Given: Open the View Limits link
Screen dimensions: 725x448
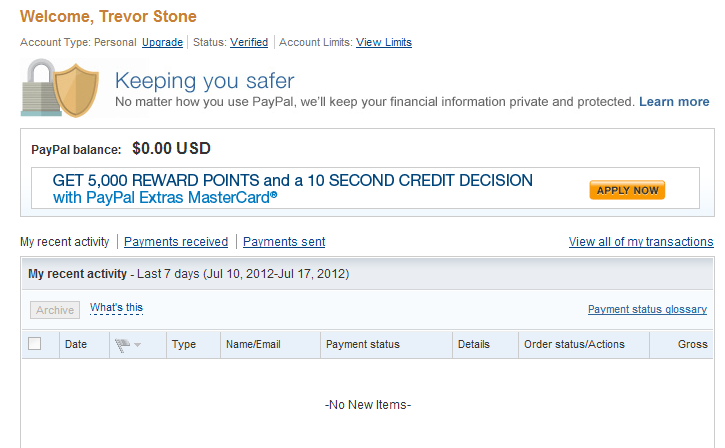Looking at the screenshot, I should 384,42.
